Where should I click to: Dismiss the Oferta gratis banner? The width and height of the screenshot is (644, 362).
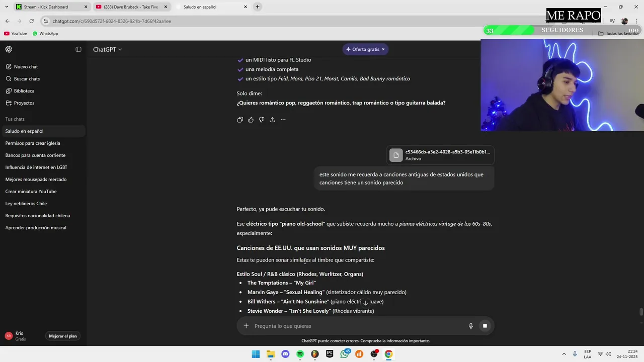click(383, 49)
